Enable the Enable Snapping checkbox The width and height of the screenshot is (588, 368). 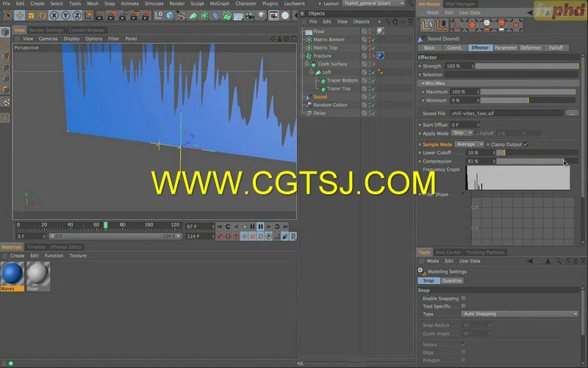click(x=464, y=298)
